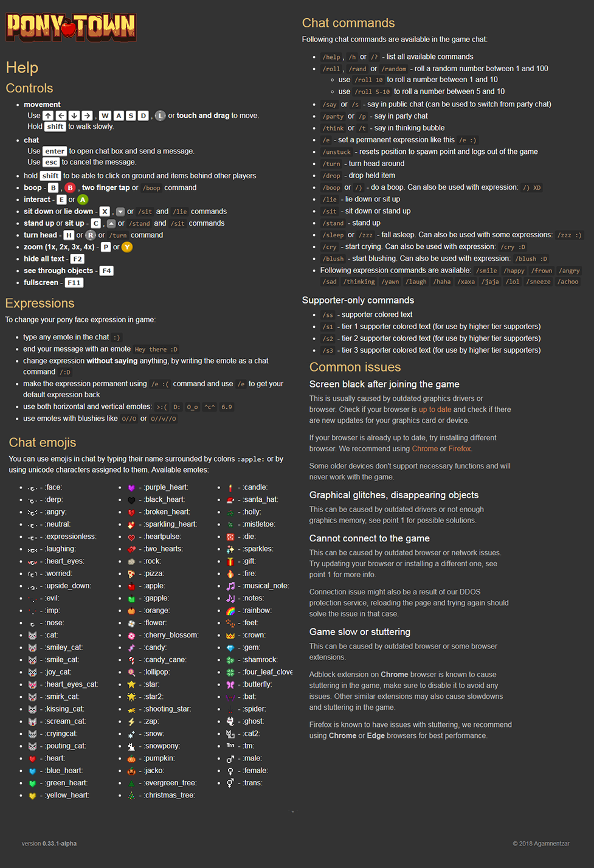Image resolution: width=594 pixels, height=868 pixels.
Task: Click the gift emoji icon
Action: click(x=230, y=561)
